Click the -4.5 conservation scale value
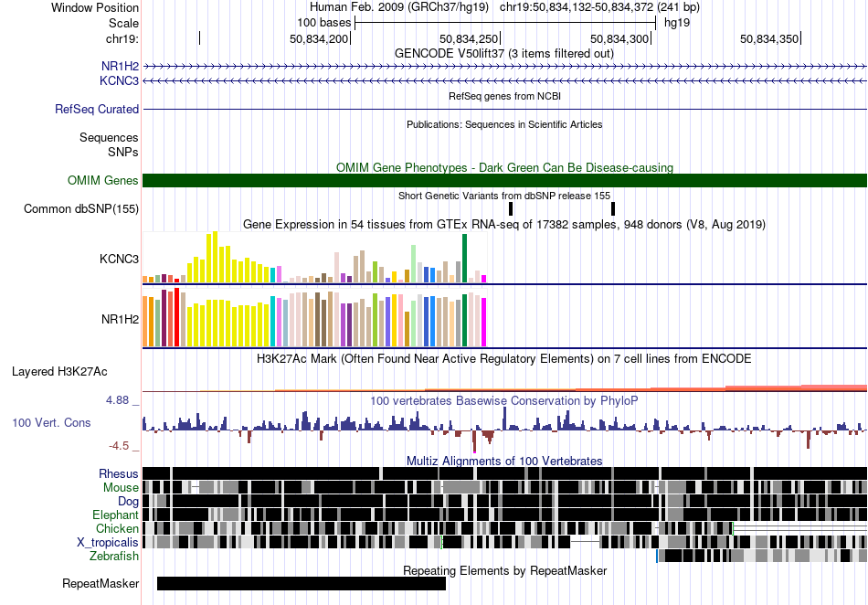The width and height of the screenshot is (868, 605). [119, 446]
